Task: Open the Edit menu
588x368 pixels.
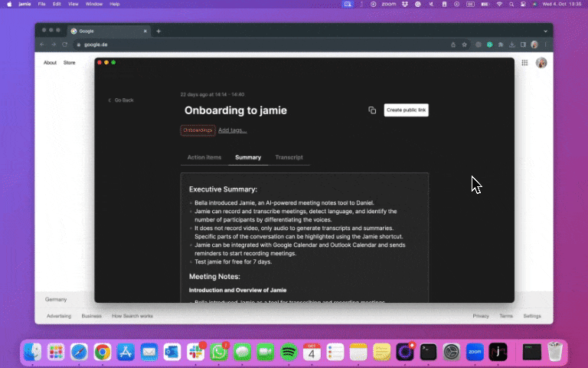Action: coord(57,4)
